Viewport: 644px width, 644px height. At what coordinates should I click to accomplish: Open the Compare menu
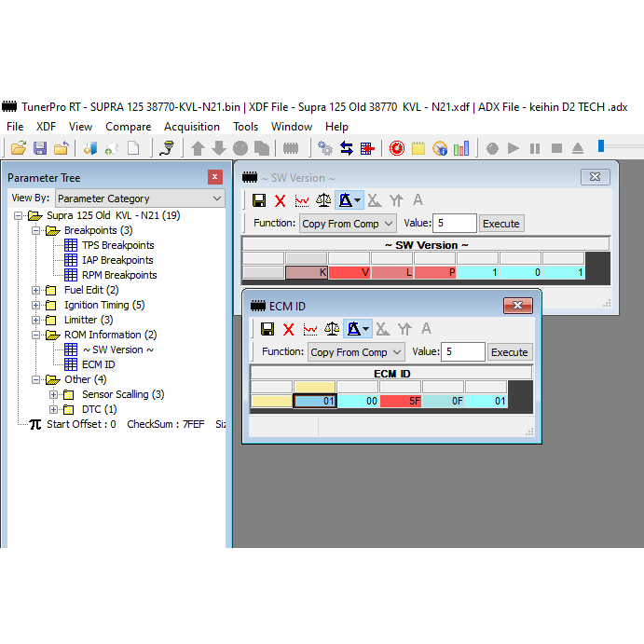click(x=128, y=127)
